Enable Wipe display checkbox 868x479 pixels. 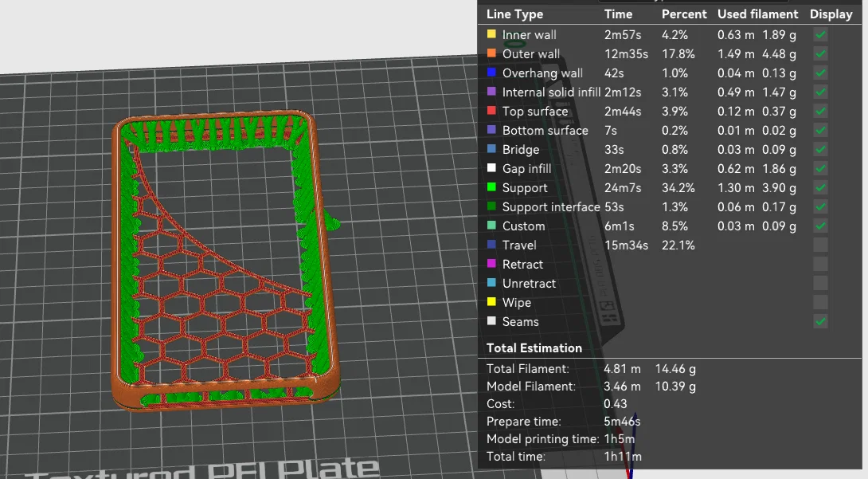pyautogui.click(x=820, y=302)
